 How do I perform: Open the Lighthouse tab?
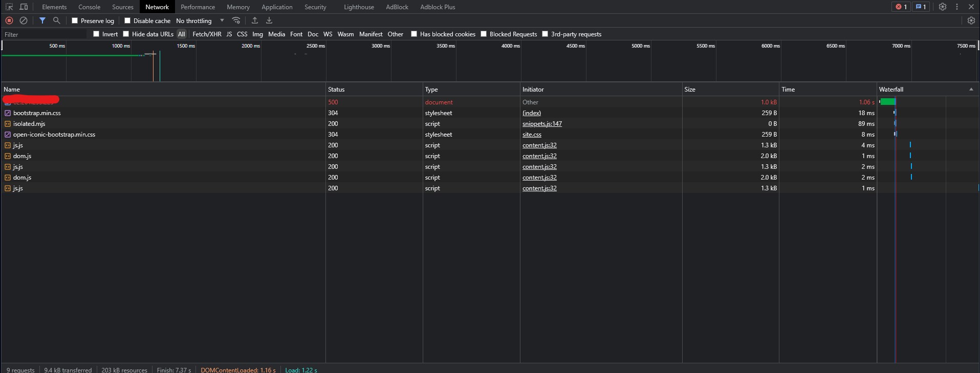pos(359,7)
